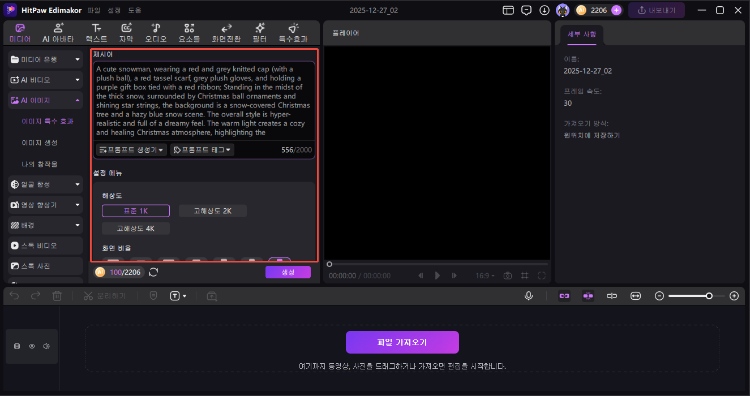The width and height of the screenshot is (750, 396).
Task: Open the 프롬프트 태그 dropdown
Action: click(202, 150)
